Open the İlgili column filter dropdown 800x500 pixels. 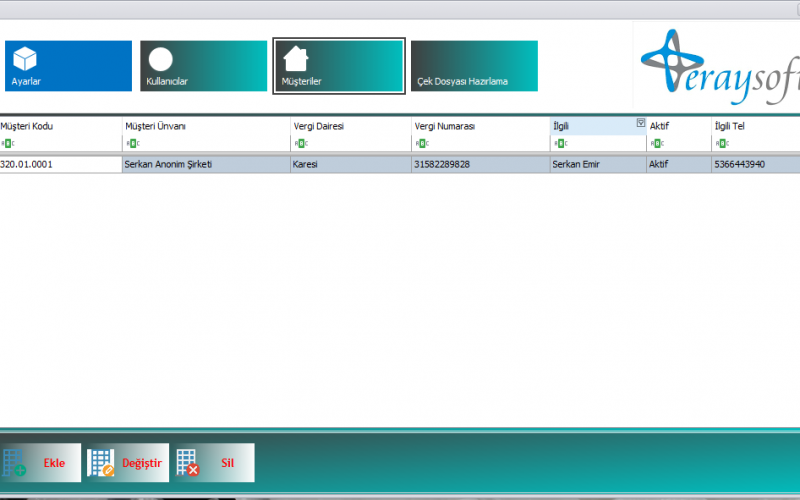(640, 123)
